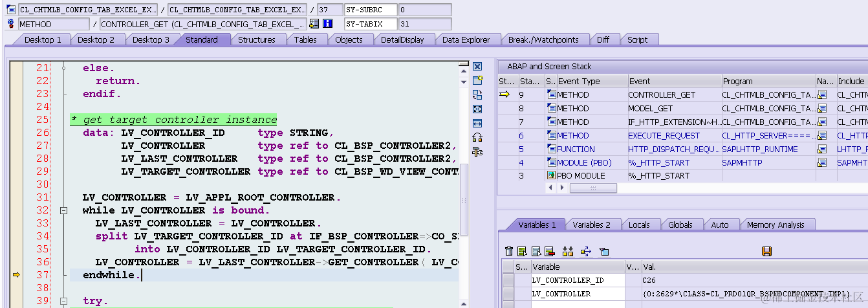Click the trash delete icon in Variables toolbar
Screen dimensions: 868x308
(x=509, y=251)
